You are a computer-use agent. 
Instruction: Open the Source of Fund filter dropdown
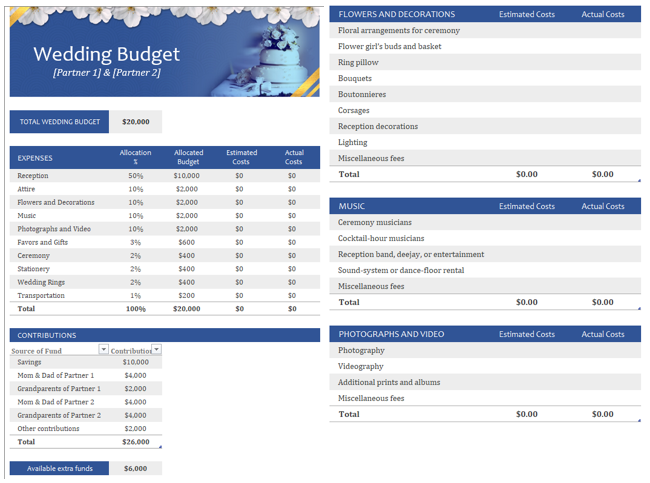click(x=104, y=349)
